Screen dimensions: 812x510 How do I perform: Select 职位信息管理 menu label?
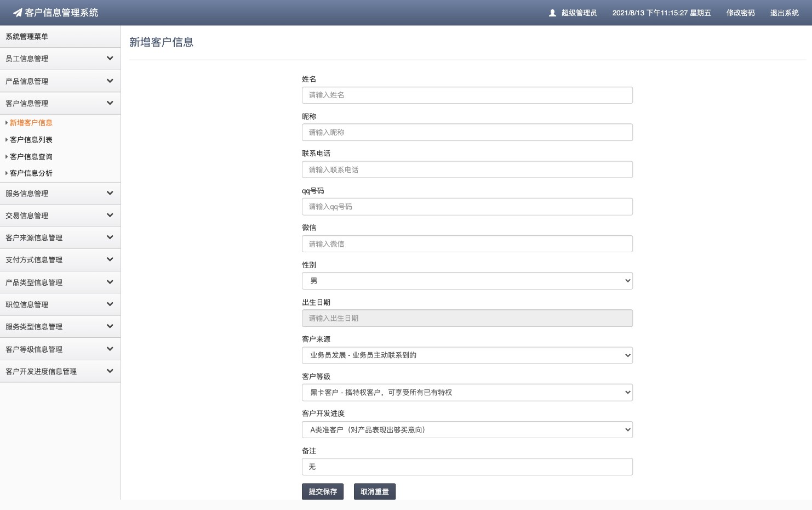[27, 304]
